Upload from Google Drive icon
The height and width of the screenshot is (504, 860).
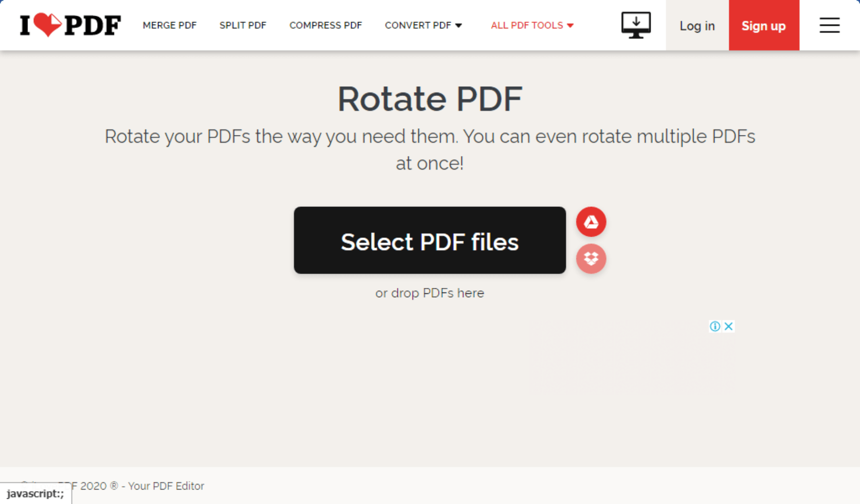(x=591, y=222)
